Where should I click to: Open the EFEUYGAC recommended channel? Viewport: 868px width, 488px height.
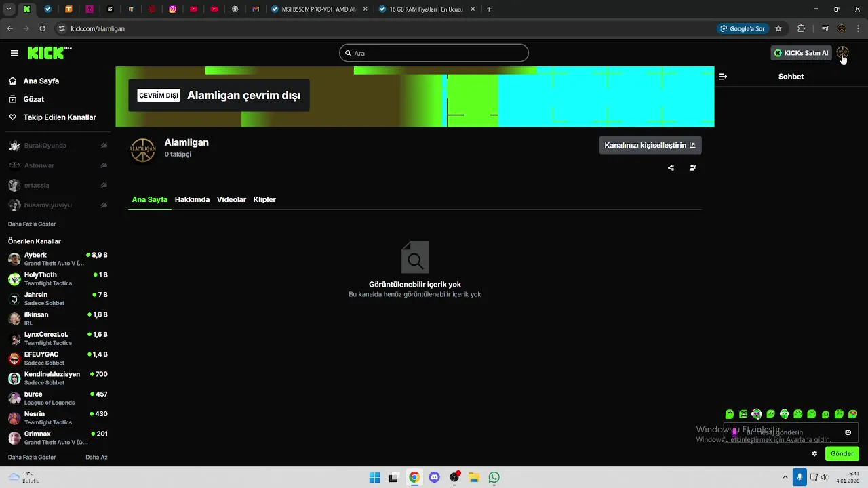coord(58,358)
